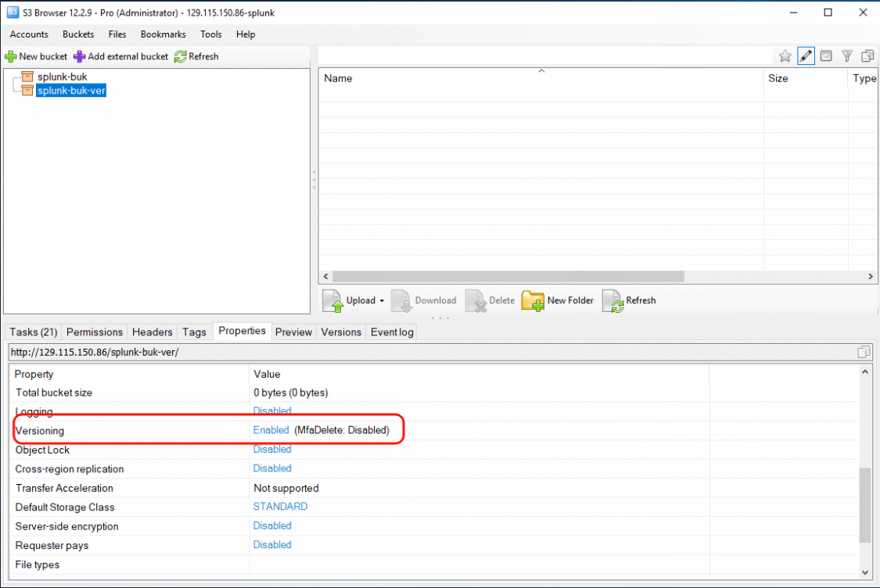
Task: Refresh the bucket list
Action: click(196, 56)
